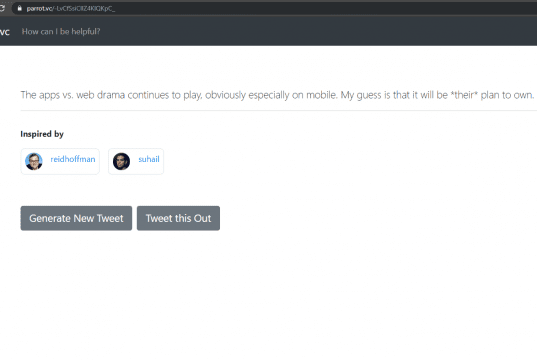
Task: Click the generated tweet text about apps vs. web
Action: [278, 95]
